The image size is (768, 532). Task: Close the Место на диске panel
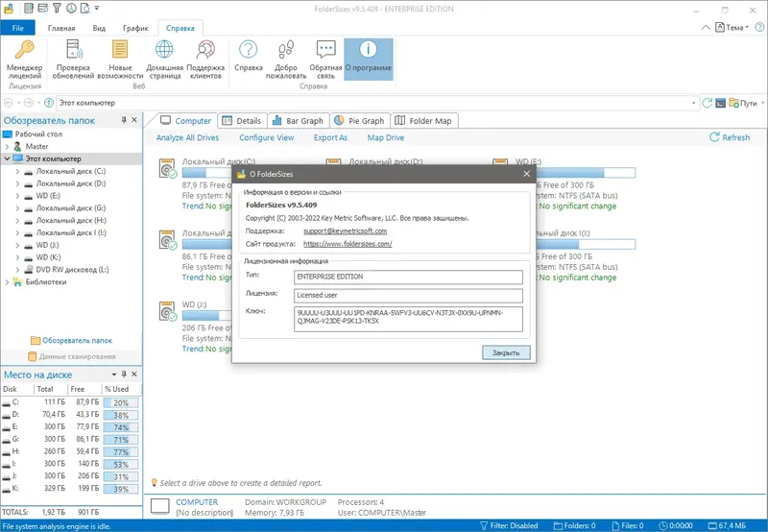point(134,375)
